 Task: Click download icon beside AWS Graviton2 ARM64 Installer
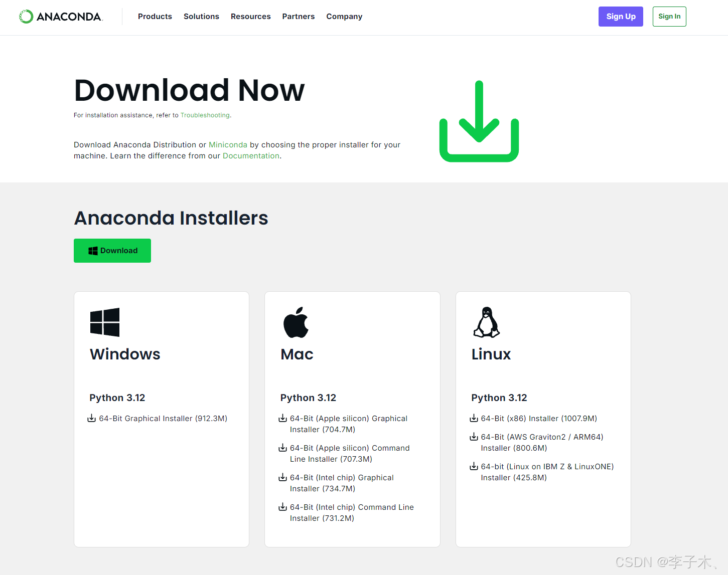(474, 437)
